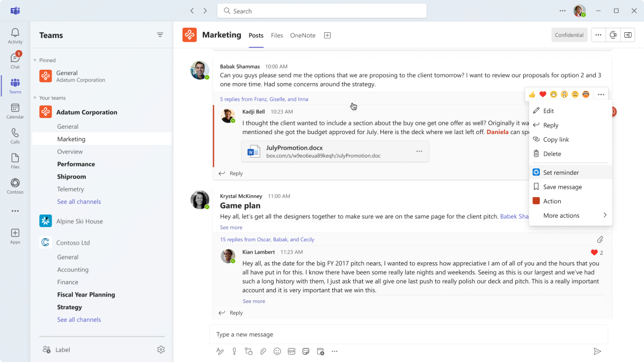Viewport: 644px width, 362px height.
Task: Open the Calls section in sidebar
Action: [x=15, y=136]
